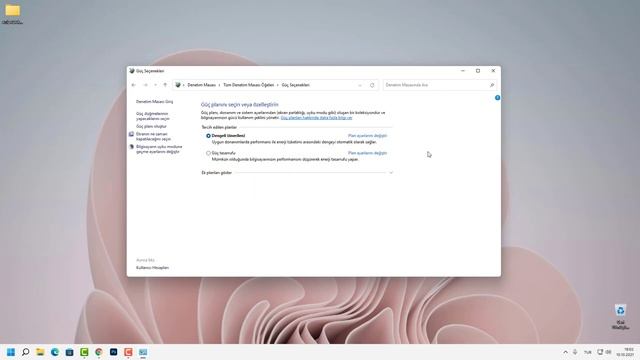640x360 pixels.
Task: Open the Microsoft Store taskbar icon
Action: (x=69, y=352)
